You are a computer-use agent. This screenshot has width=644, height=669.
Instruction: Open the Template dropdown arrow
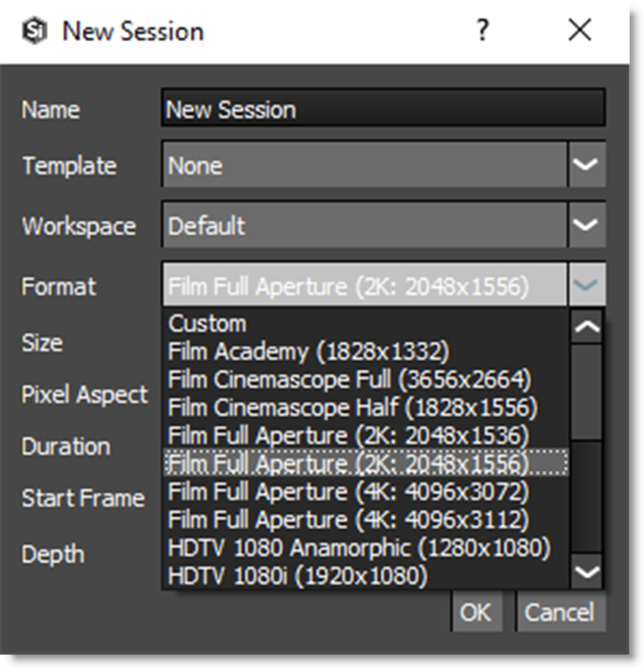pos(586,165)
